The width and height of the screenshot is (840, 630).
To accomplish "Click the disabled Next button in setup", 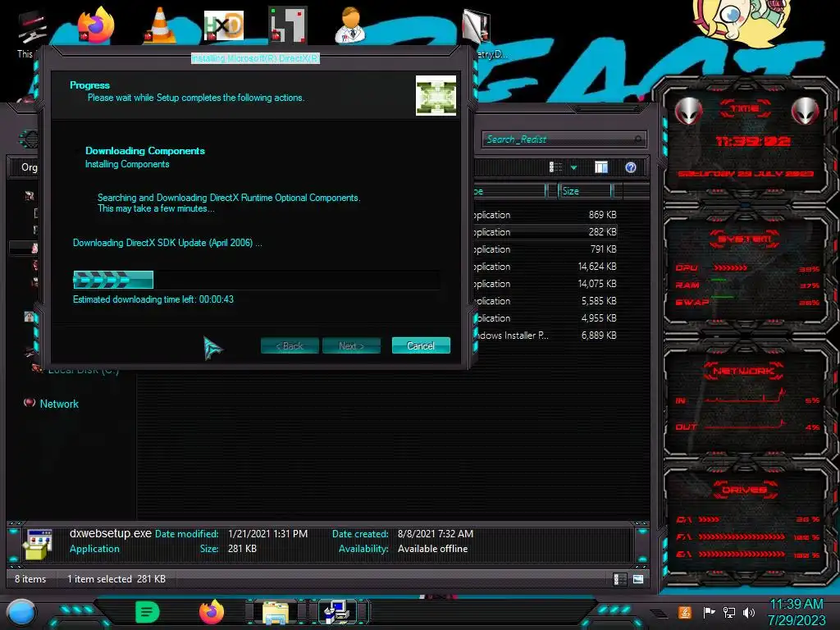I will (x=351, y=345).
